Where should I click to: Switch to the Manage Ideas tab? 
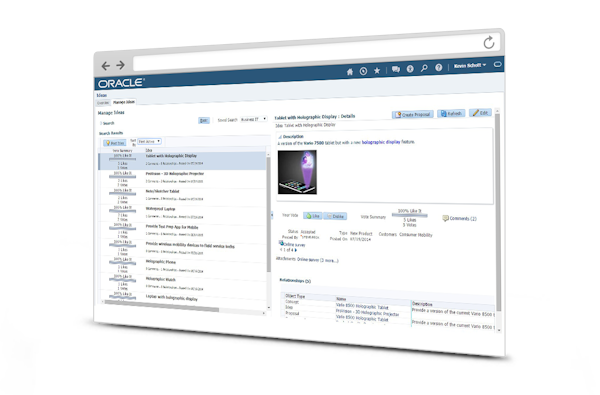coord(124,102)
